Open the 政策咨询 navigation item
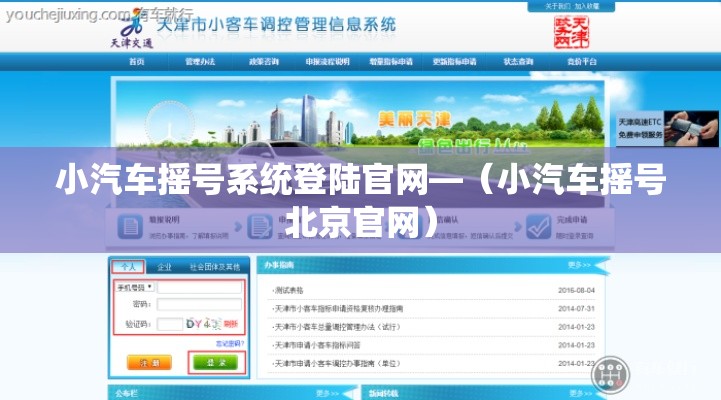 pyautogui.click(x=264, y=62)
